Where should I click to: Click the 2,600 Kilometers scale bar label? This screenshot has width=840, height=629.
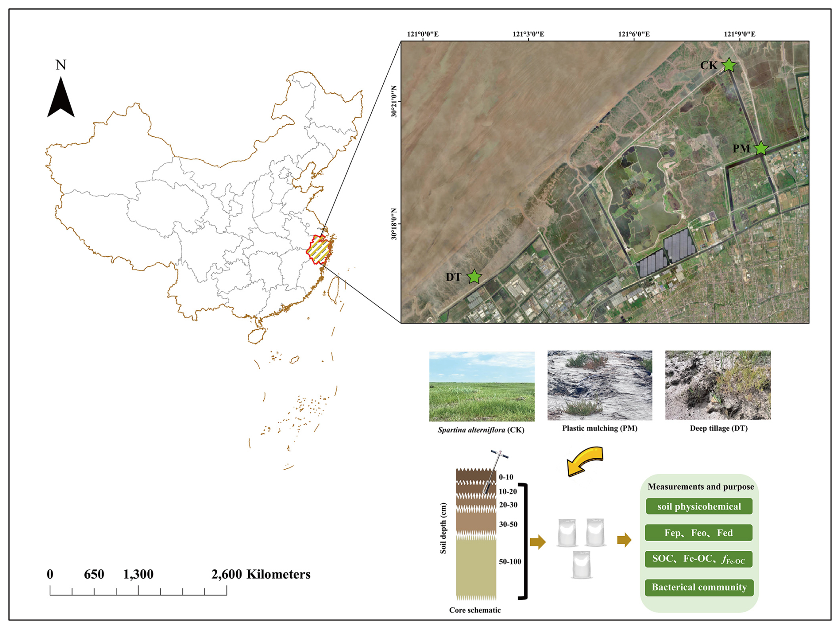[x=261, y=574]
